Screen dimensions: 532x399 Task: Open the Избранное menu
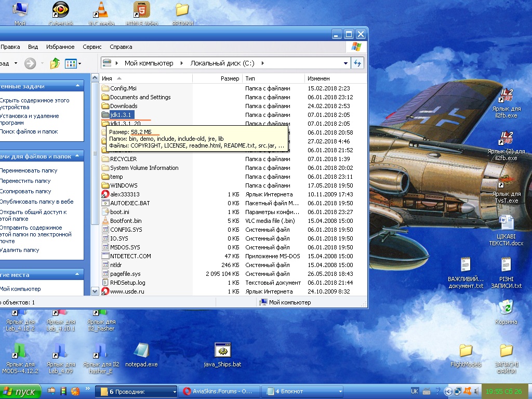[60, 47]
